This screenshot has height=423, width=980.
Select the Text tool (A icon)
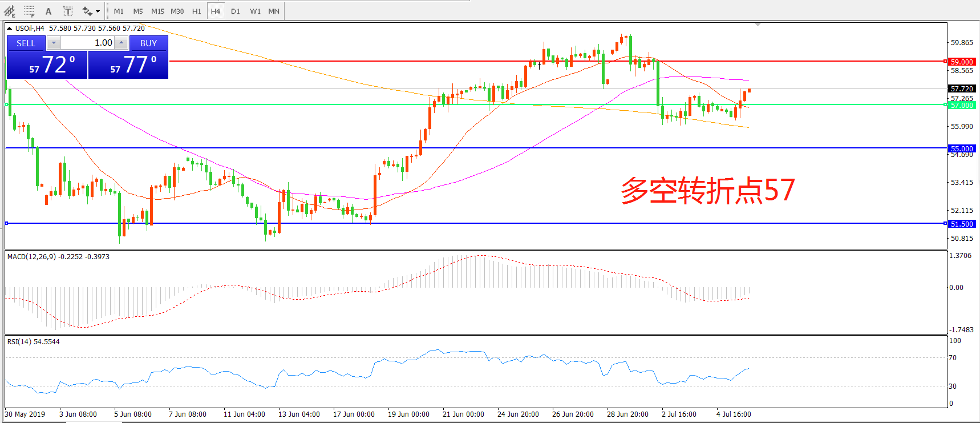(48, 11)
